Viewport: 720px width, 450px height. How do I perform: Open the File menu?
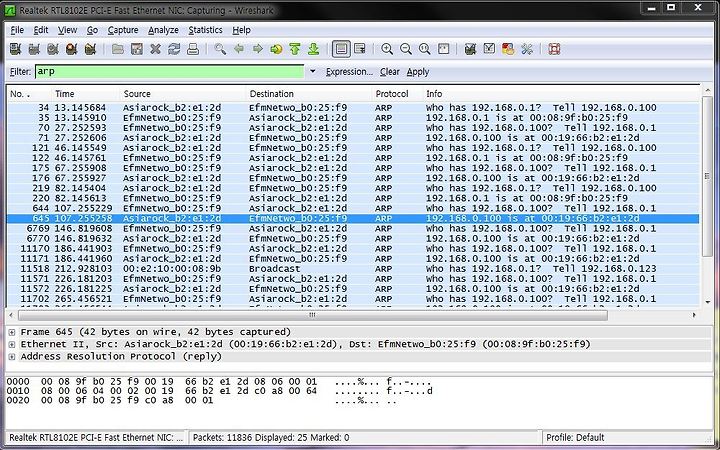point(17,30)
